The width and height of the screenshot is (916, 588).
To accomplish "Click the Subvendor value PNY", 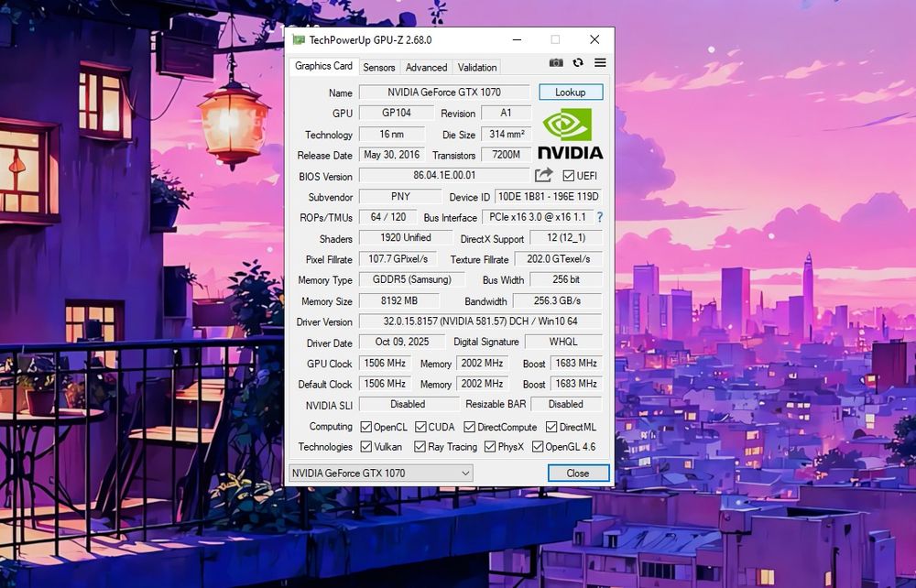I will 400,197.
